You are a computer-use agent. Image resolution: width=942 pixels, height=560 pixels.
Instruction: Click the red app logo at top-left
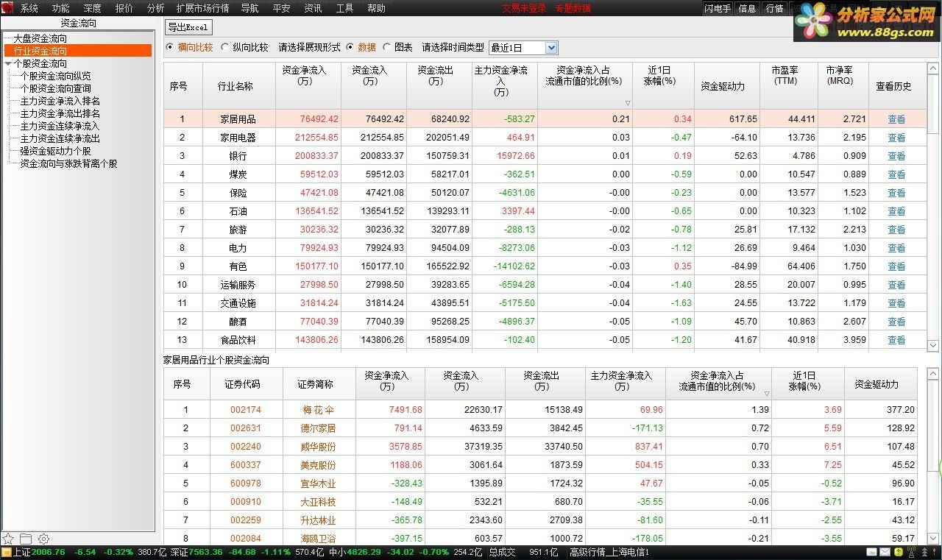(7, 8)
